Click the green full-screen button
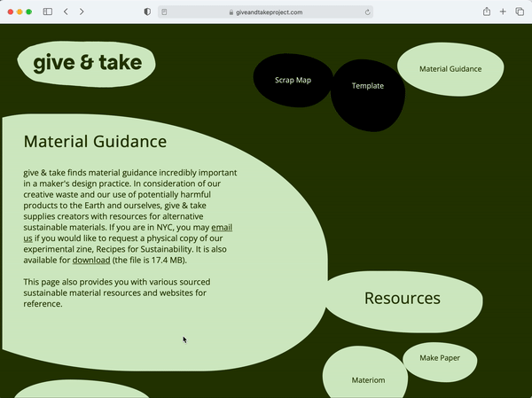The image size is (532, 398). 29,12
